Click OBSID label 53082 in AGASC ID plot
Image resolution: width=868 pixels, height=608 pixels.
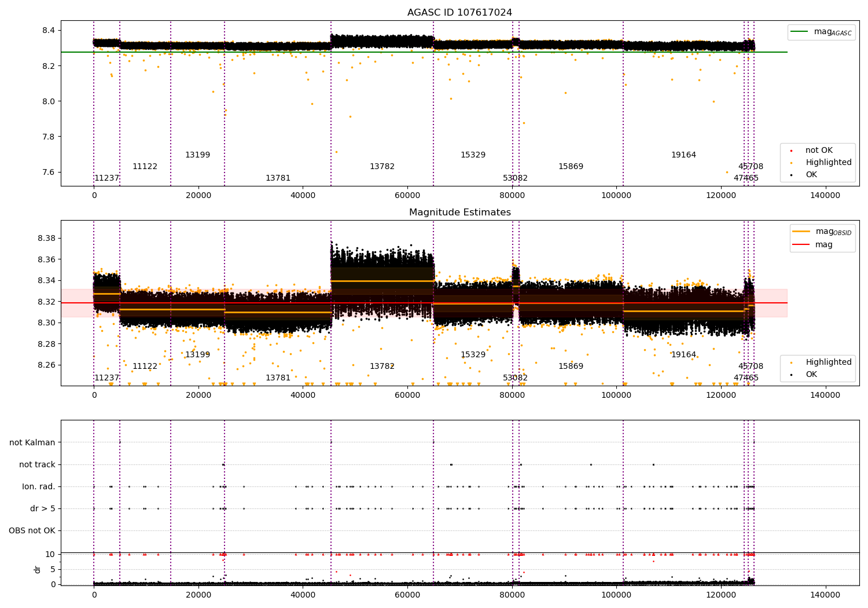point(515,178)
